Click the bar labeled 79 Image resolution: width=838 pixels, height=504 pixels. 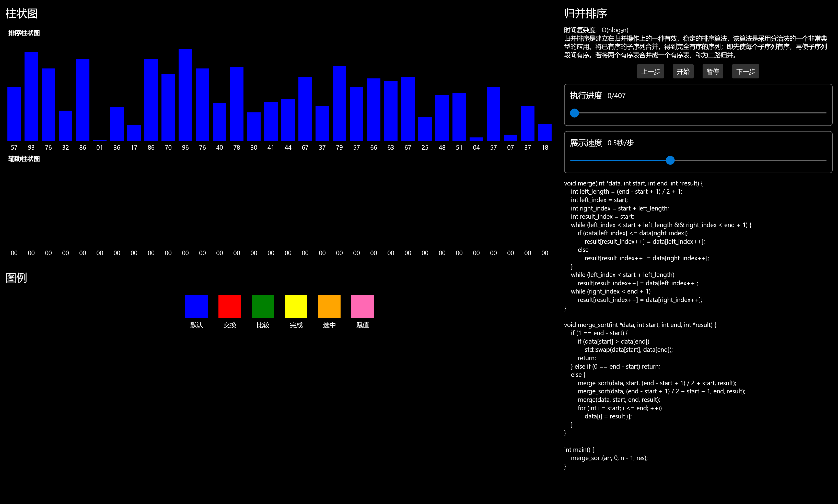click(x=339, y=104)
